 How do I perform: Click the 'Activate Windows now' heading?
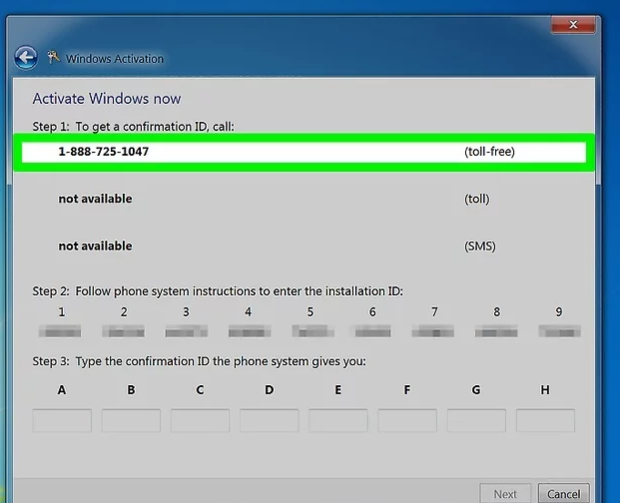click(x=107, y=98)
